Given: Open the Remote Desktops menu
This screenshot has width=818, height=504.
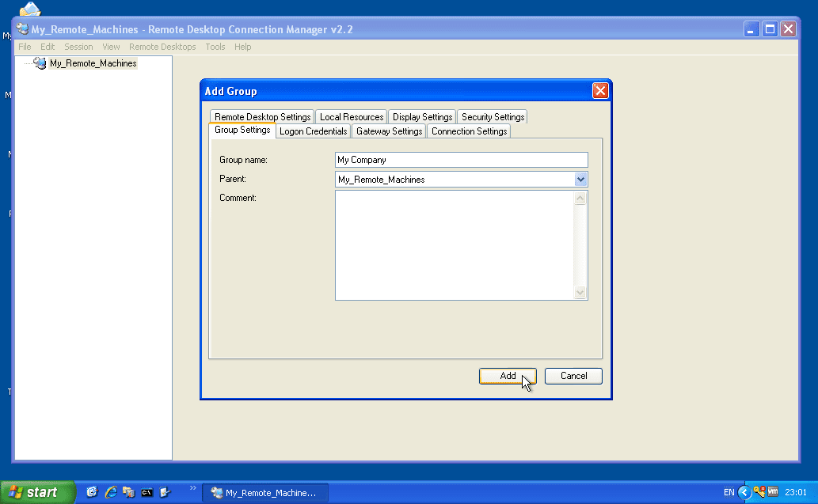Looking at the screenshot, I should 162,47.
